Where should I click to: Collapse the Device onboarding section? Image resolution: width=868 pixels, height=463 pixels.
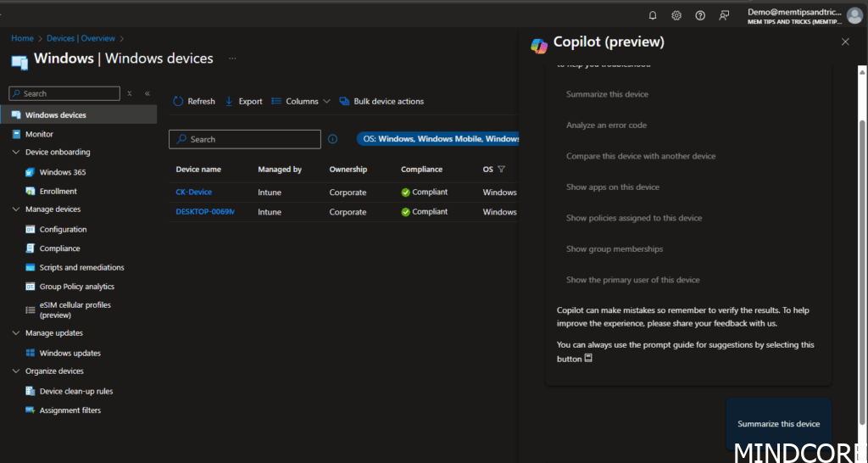point(15,152)
